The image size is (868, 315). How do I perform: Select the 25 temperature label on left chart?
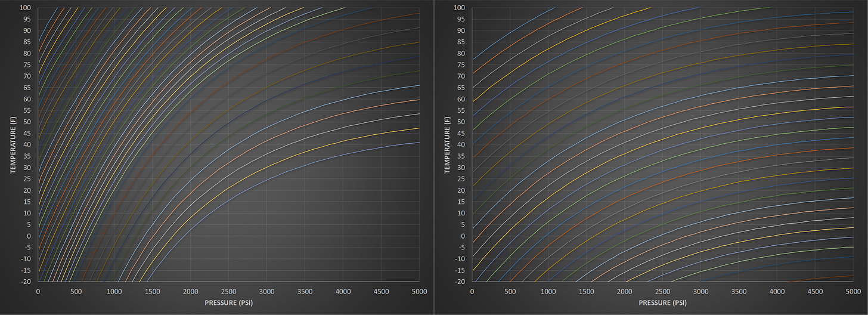pos(26,179)
